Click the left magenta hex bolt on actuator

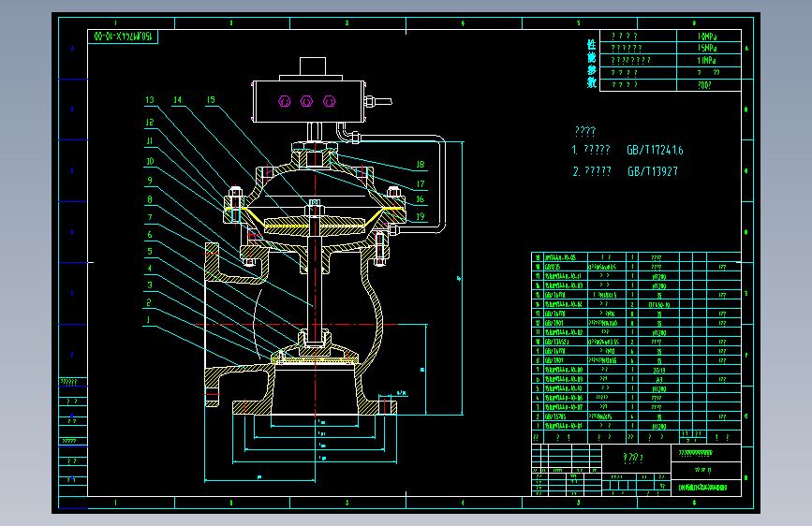click(285, 101)
